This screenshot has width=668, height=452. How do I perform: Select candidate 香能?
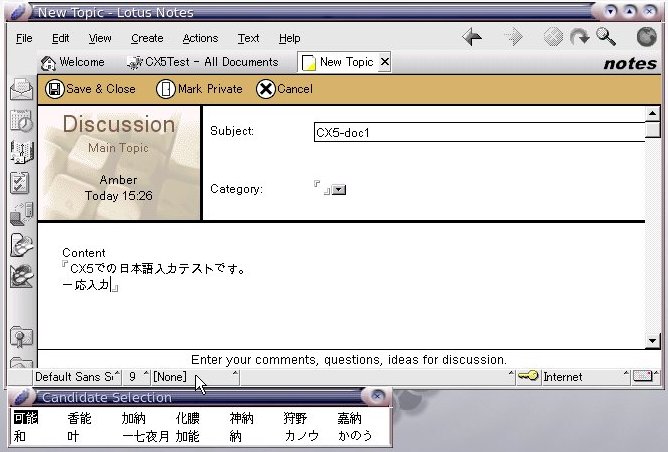click(x=79, y=418)
